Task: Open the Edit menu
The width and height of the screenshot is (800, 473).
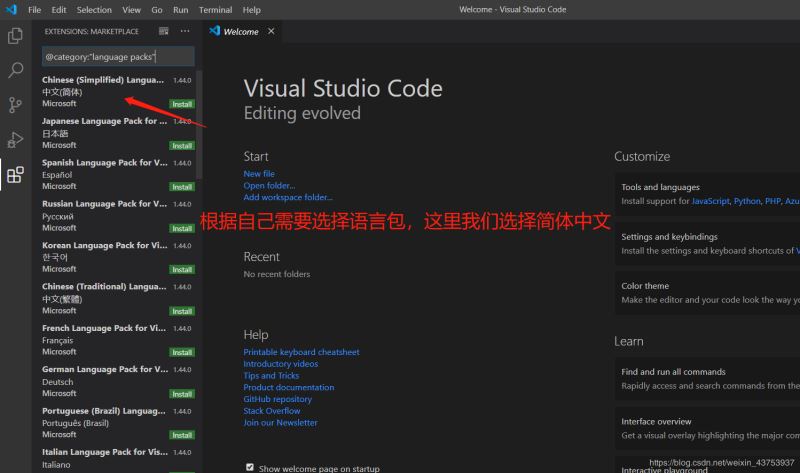Action: click(59, 10)
